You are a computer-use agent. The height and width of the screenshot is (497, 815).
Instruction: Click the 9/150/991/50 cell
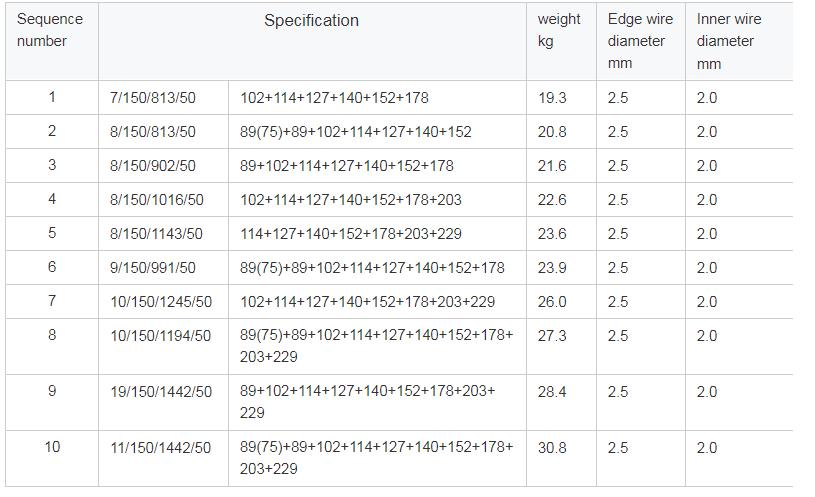pos(163,268)
